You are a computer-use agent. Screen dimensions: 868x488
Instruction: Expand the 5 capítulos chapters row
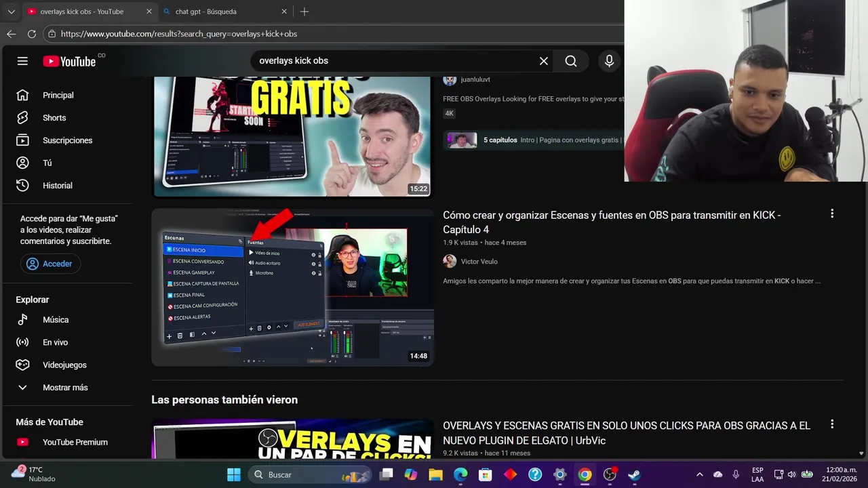coord(534,140)
